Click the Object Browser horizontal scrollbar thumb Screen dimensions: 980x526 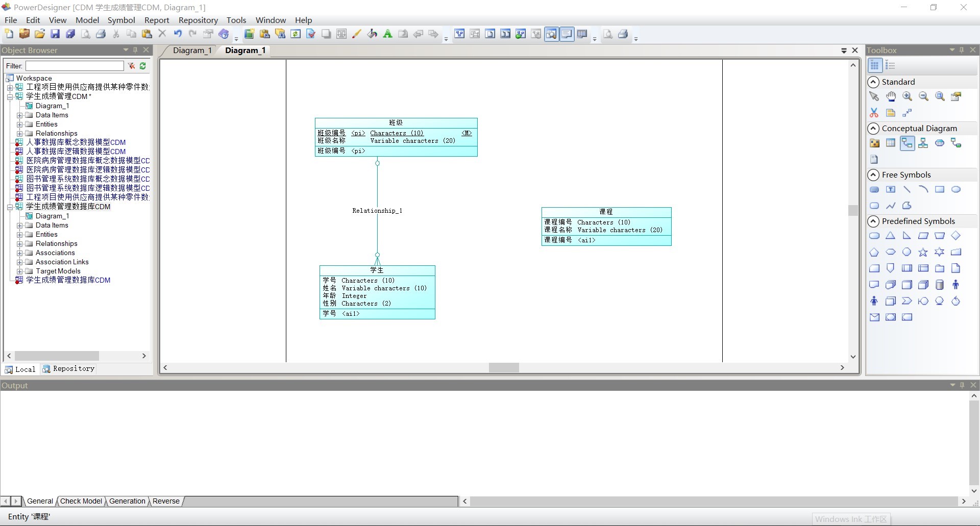coord(57,356)
